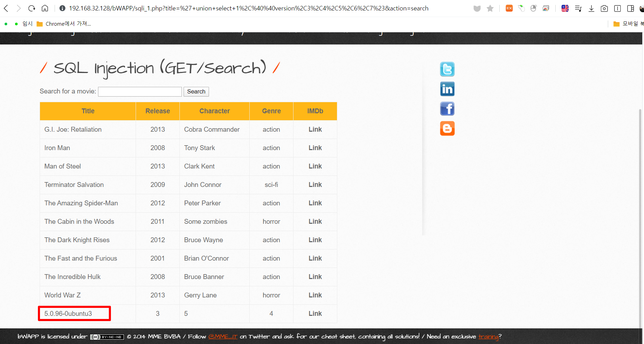Image resolution: width=644 pixels, height=344 pixels.
Task: Open IMDb Link for The Amazing Spider-Man
Action: pyautogui.click(x=315, y=203)
